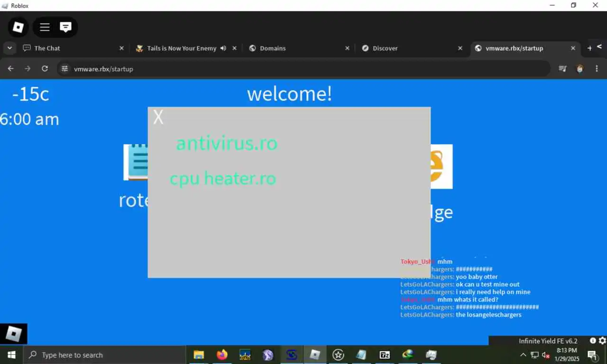Viewport: 607px width, 364px height.
Task: Open the browser profile avatar
Action: [579, 69]
